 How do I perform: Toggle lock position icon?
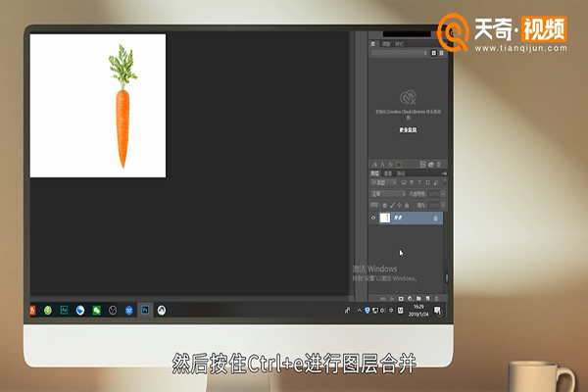pos(400,205)
